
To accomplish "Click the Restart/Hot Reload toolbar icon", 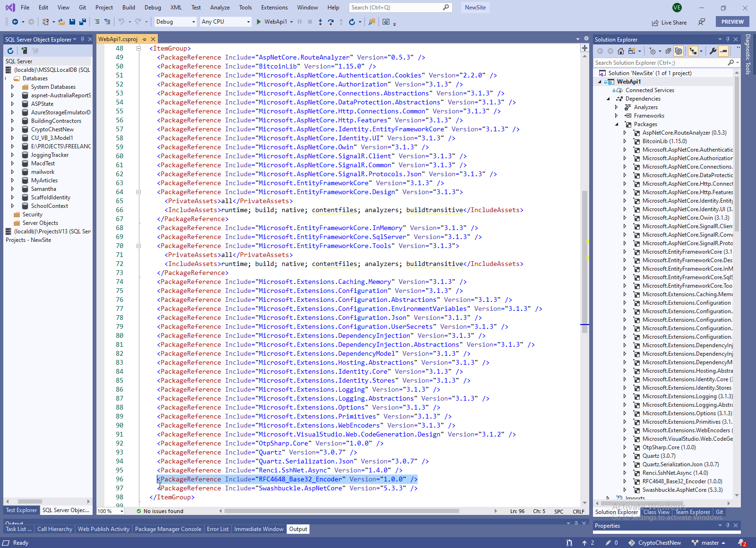I will (352, 22).
